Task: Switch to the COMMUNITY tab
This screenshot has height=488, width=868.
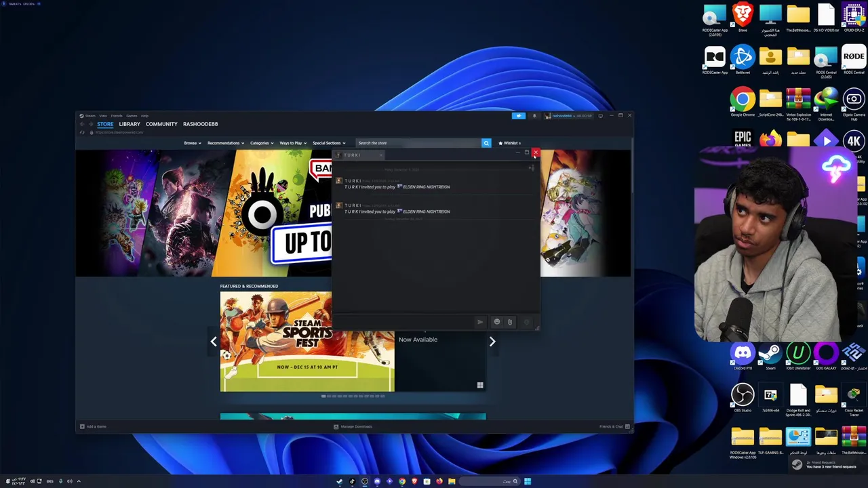Action: pos(161,124)
